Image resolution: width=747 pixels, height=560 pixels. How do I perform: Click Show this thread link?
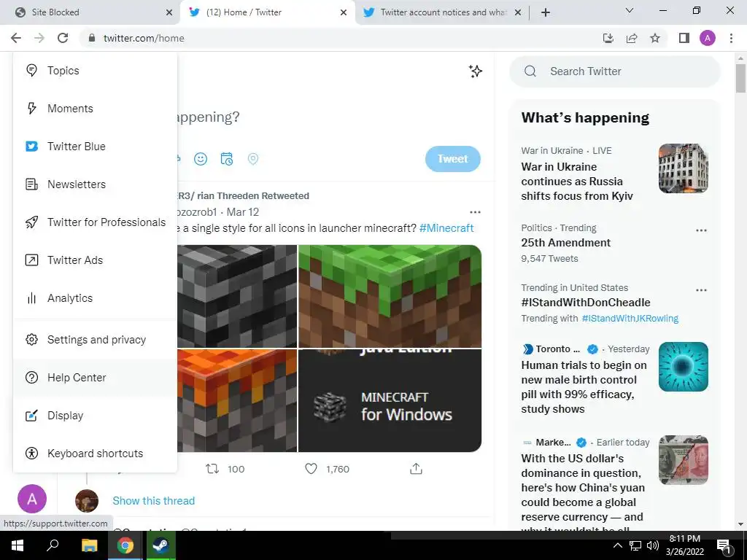pos(153,501)
